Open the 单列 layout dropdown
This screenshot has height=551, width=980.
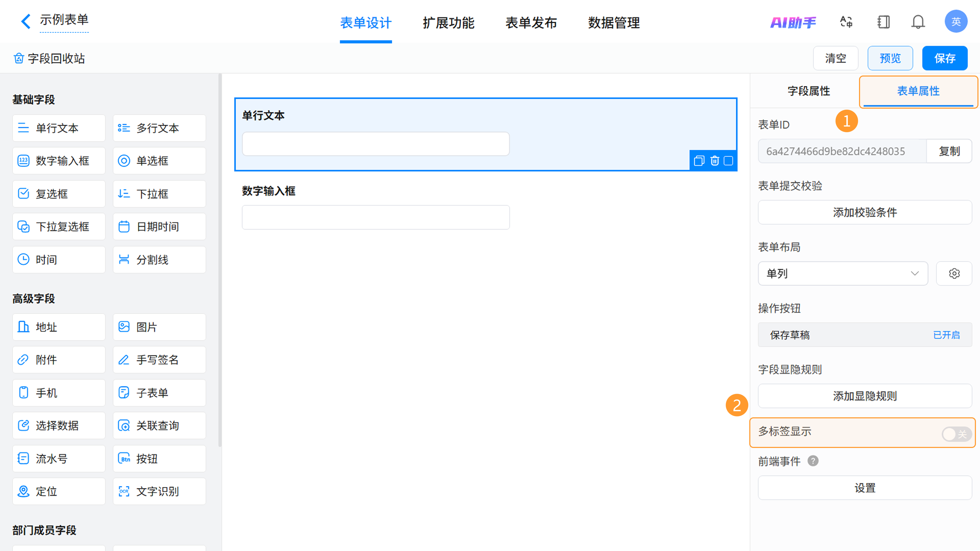tap(843, 273)
